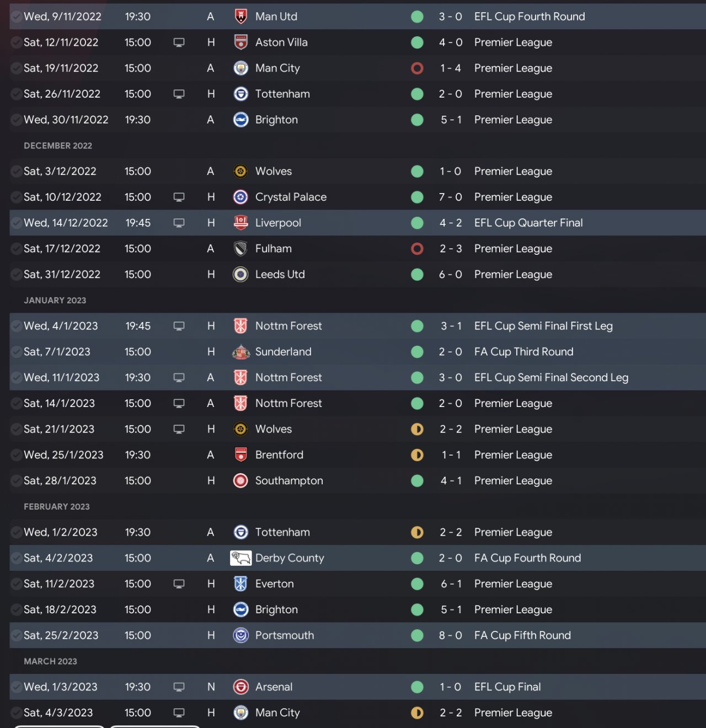Toggle the check mark beside Wed, 9/11/2022
The height and width of the screenshot is (728, 706).
[16, 17]
